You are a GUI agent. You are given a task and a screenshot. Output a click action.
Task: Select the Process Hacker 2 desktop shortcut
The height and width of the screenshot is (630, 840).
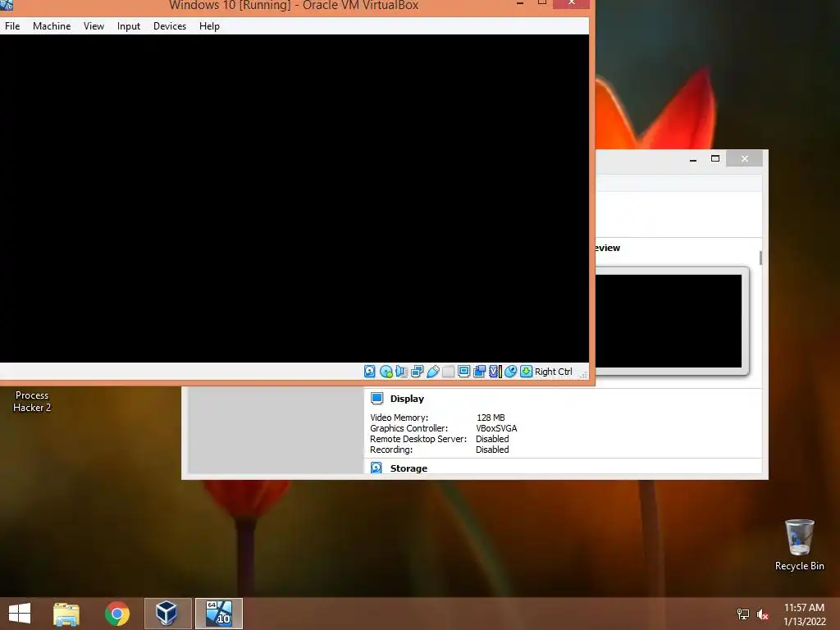32,401
